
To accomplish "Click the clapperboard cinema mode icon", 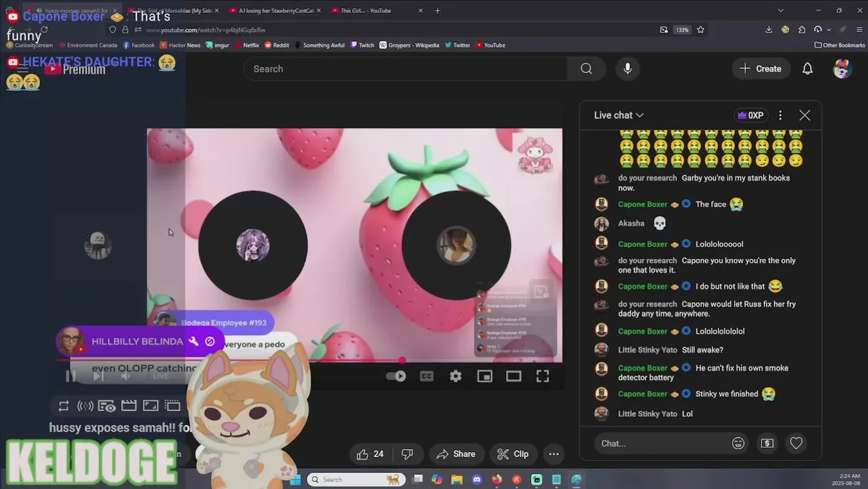I will click(x=129, y=406).
